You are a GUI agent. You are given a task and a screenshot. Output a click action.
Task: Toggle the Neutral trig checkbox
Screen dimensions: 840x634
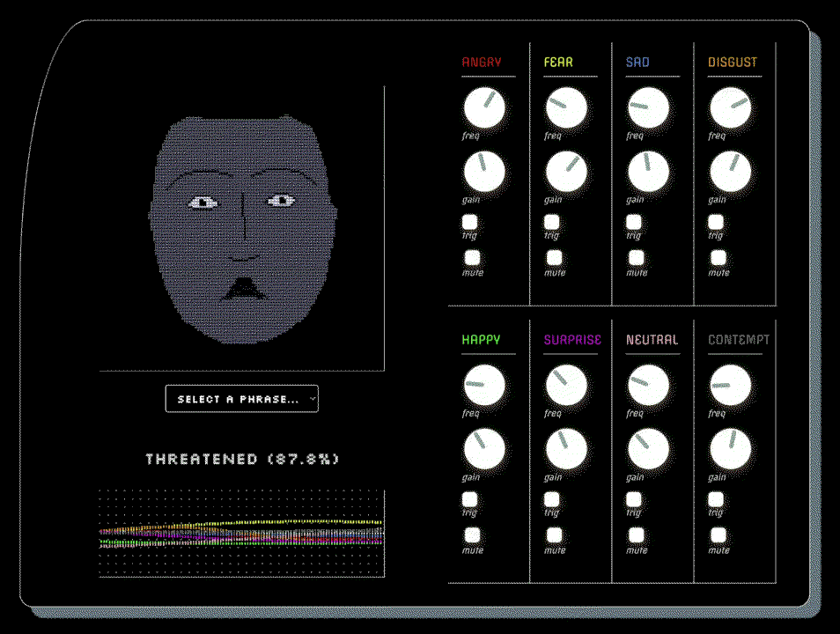pyautogui.click(x=634, y=499)
